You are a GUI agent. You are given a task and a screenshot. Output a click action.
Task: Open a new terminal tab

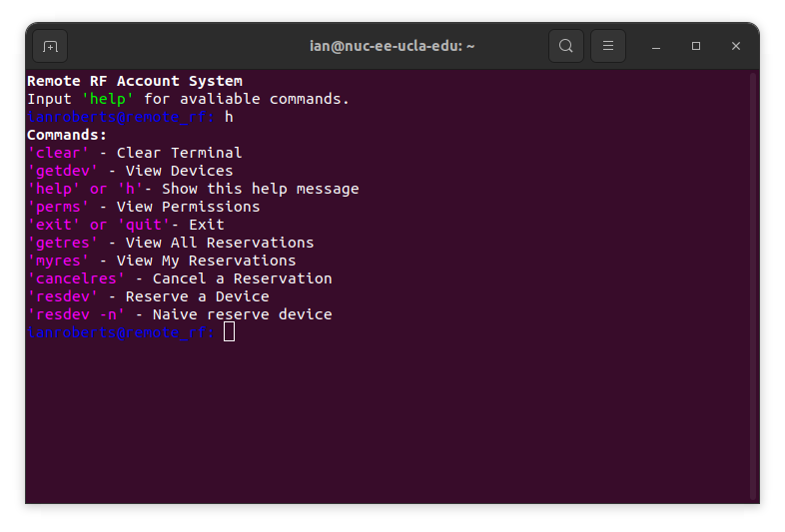pos(50,46)
